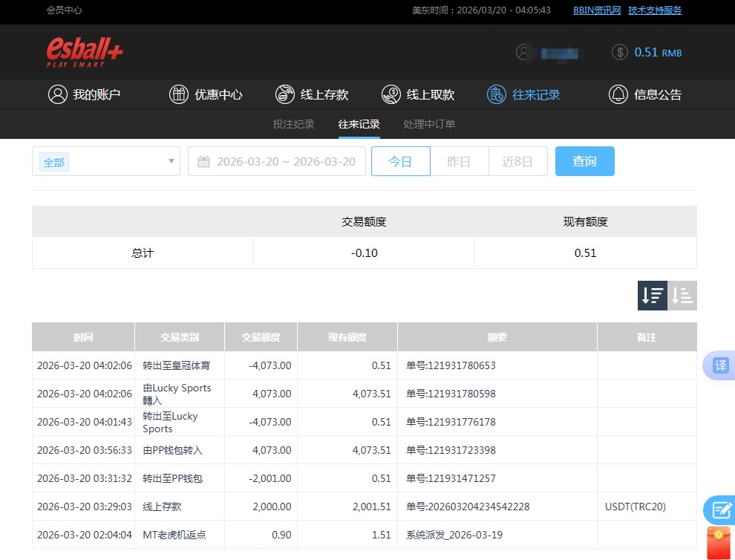Select the 优惠中心 gift icon
Screen dimensions: 735x560
click(x=179, y=94)
